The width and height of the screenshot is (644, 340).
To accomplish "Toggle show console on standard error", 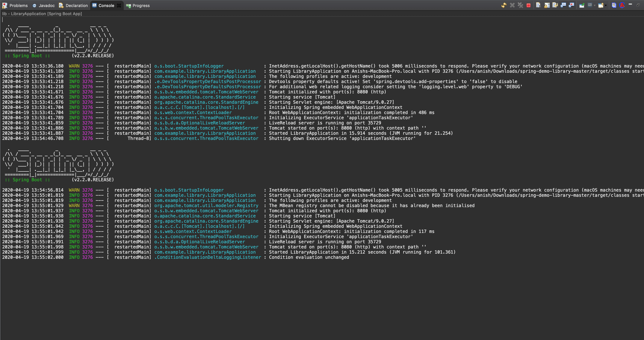I will pos(571,5).
